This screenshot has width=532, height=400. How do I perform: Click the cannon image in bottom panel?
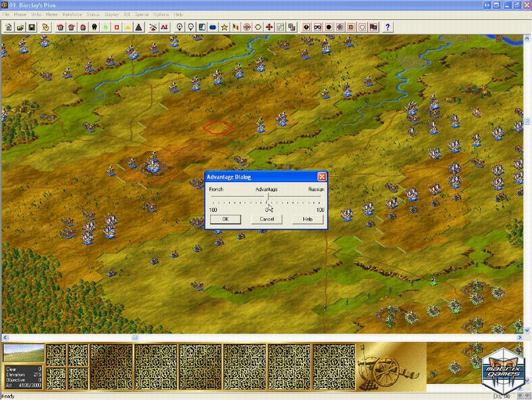[390, 368]
